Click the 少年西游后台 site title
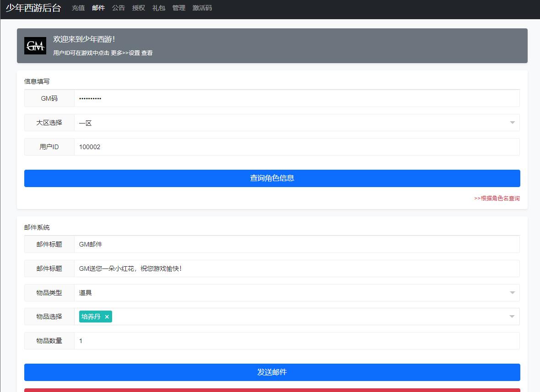The image size is (540, 392). click(x=33, y=8)
